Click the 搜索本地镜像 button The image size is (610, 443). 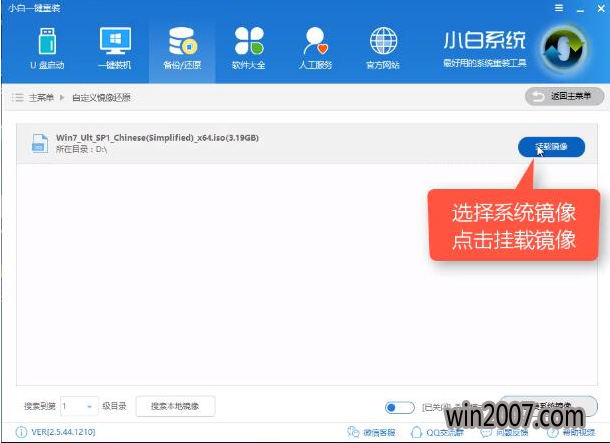[x=175, y=406]
